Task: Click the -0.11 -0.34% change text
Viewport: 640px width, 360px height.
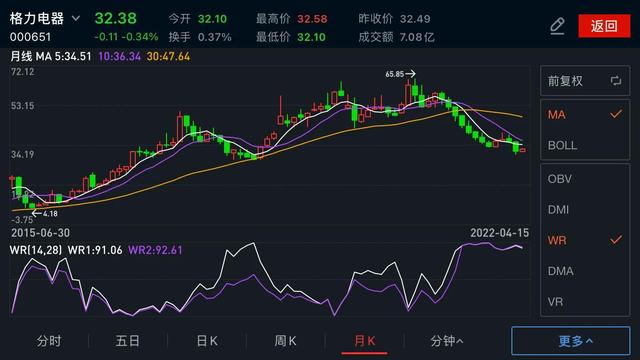Action: [x=126, y=37]
